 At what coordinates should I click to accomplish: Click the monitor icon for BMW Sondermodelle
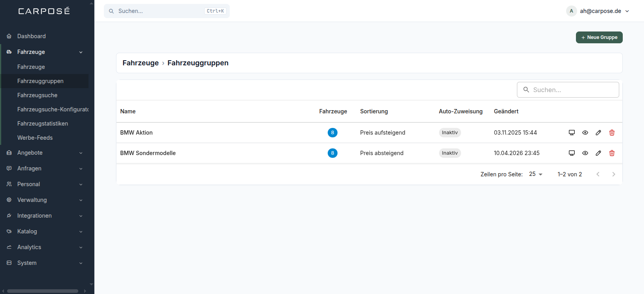tap(572, 153)
